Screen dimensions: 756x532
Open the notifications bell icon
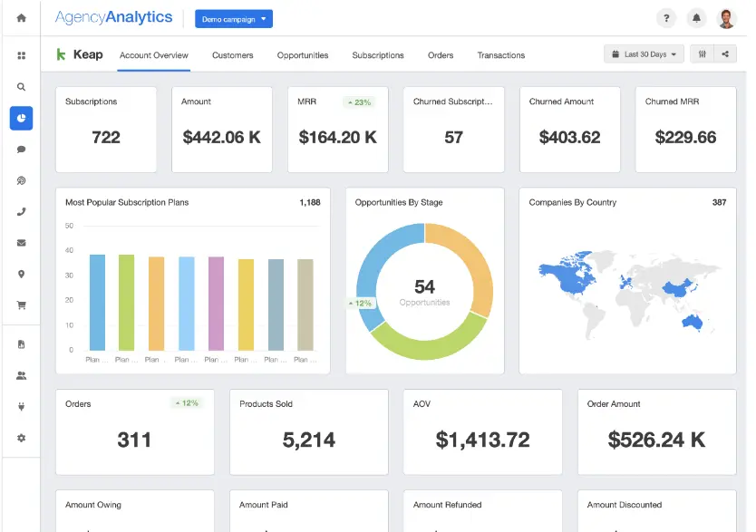[x=696, y=18]
